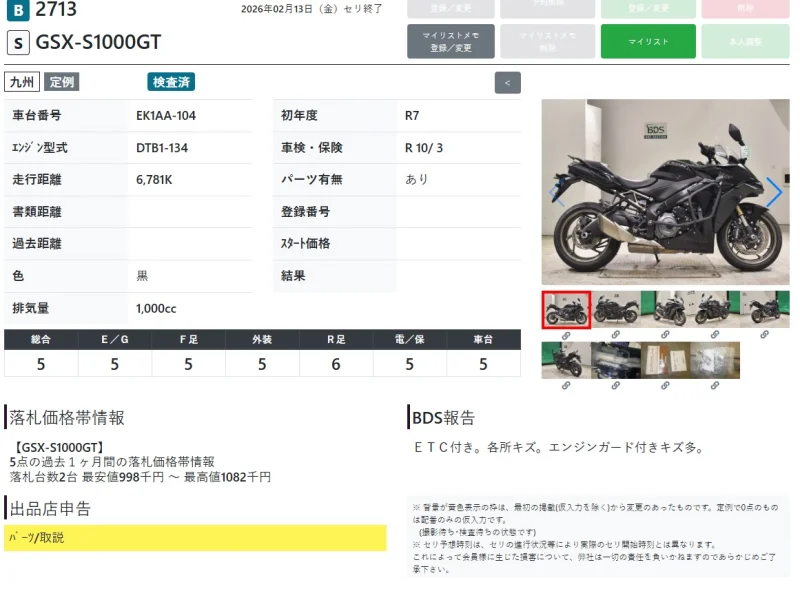The image size is (800, 600).
Task: Click link icon under rear-left angle thumbnail
Action: 764,335
